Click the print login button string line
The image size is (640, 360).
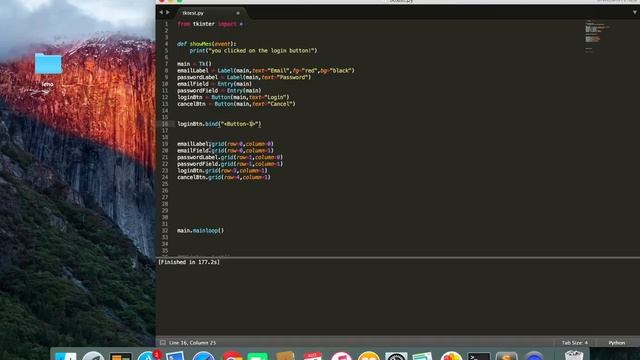pyautogui.click(x=253, y=51)
